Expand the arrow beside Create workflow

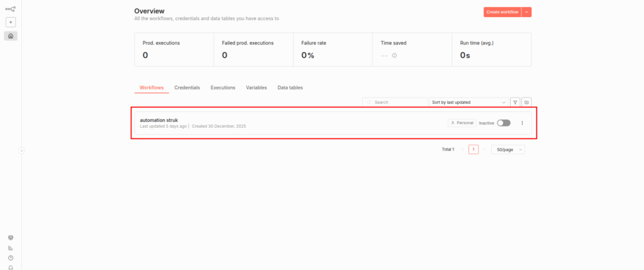526,12
